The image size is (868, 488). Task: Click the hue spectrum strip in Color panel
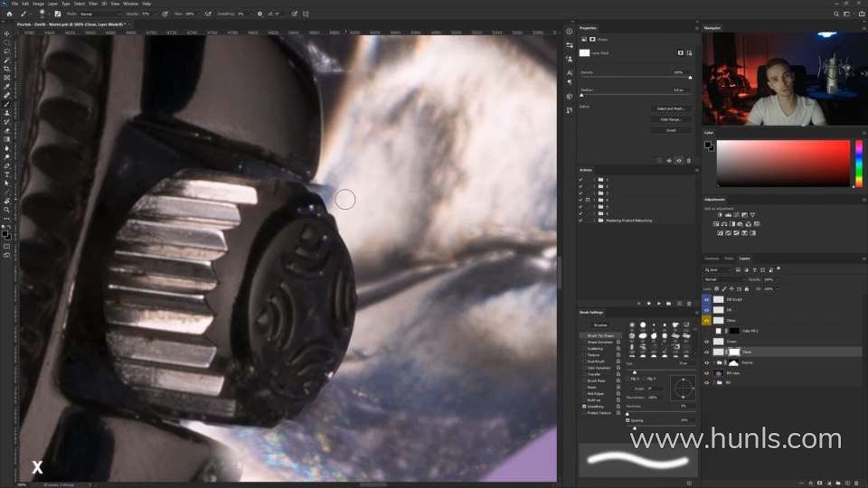pos(858,164)
